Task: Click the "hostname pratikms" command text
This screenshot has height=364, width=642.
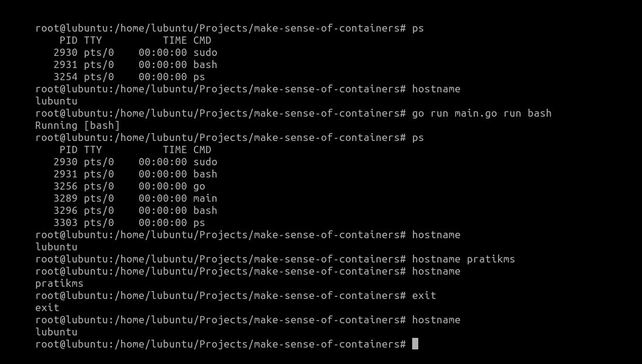Action: pos(463,259)
